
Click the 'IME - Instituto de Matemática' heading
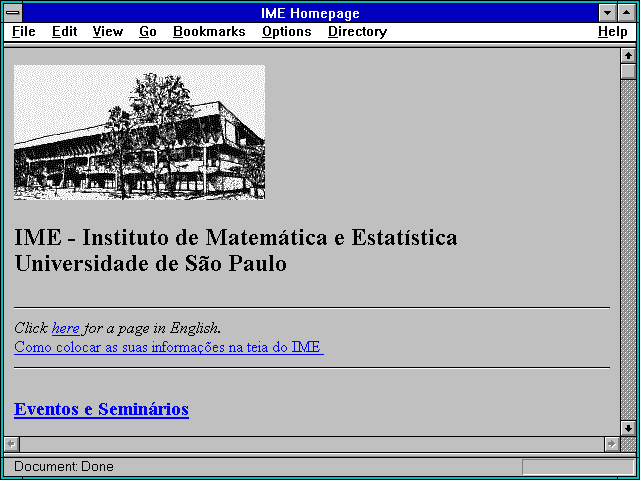coord(236,238)
